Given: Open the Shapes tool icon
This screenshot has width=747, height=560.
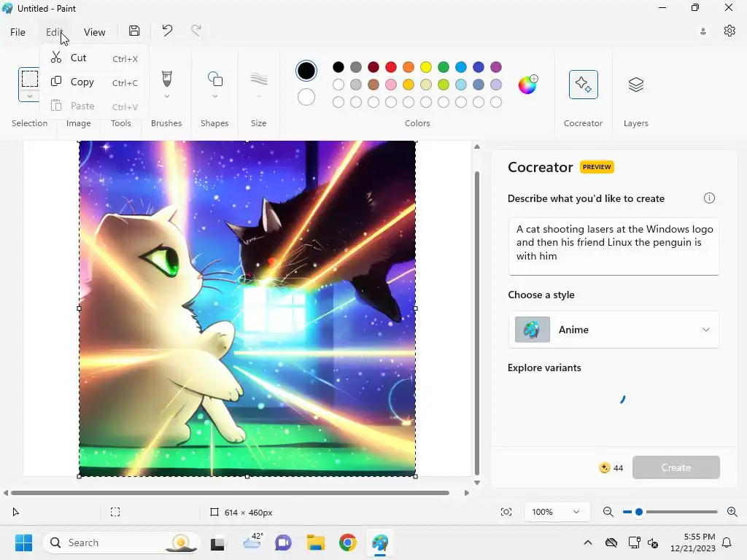Looking at the screenshot, I should point(215,79).
